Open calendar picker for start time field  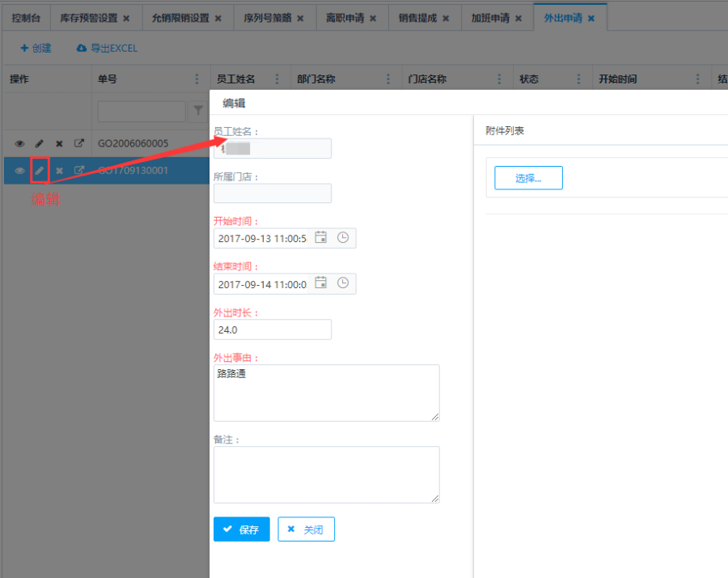(321, 238)
